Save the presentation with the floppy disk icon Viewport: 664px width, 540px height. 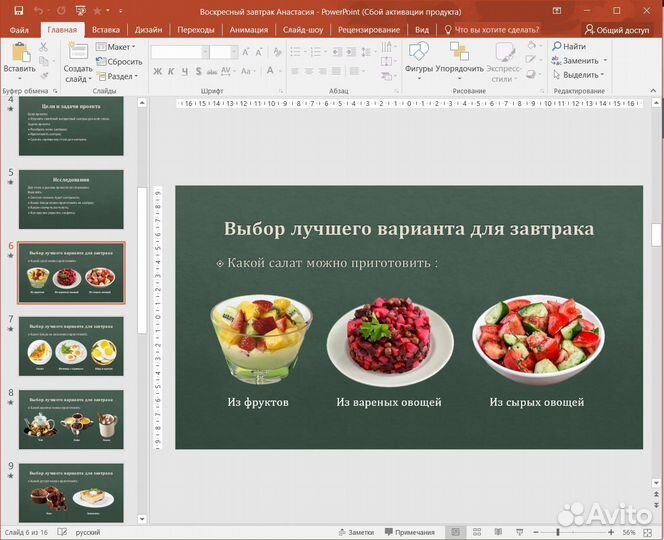[19, 11]
